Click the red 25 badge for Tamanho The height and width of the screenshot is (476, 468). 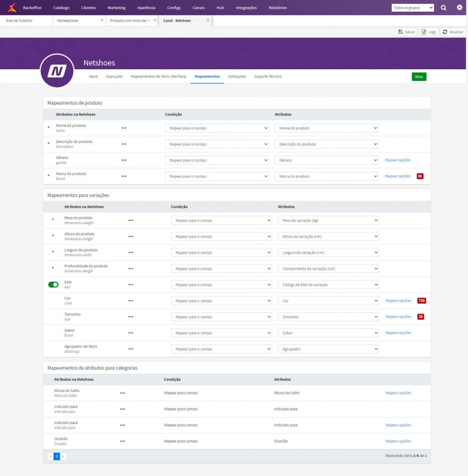(421, 317)
